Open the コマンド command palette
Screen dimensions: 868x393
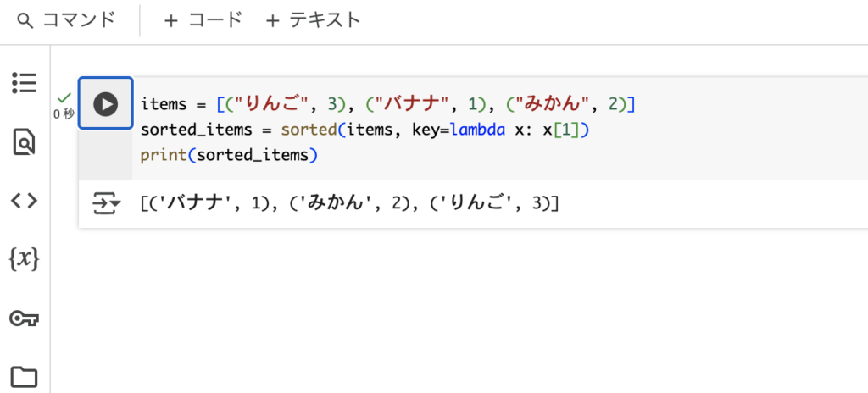coord(66,20)
